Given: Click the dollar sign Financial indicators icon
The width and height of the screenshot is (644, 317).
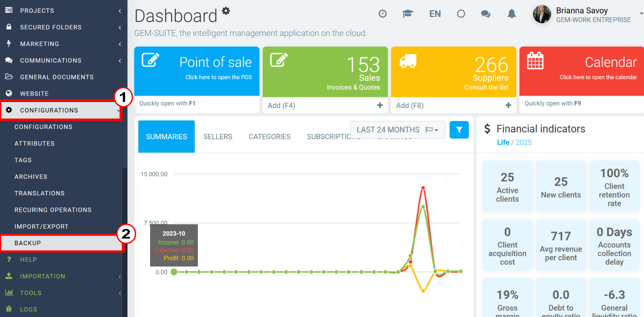Looking at the screenshot, I should click(487, 129).
